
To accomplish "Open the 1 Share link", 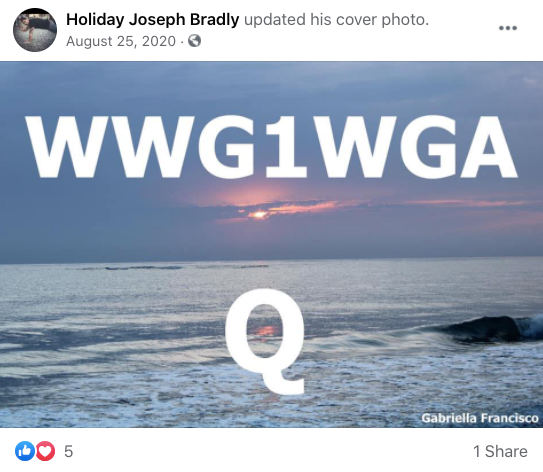I will coord(500,451).
